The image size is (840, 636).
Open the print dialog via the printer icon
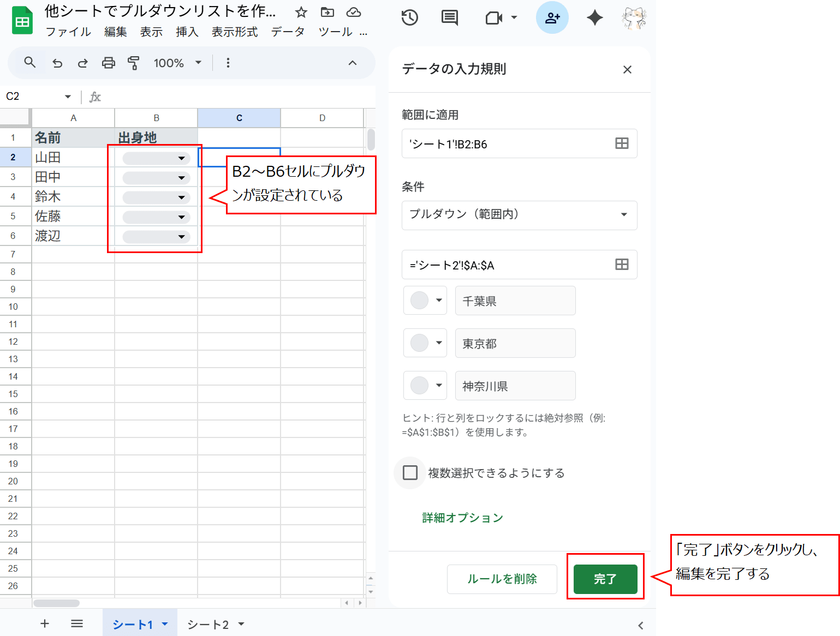pos(108,63)
